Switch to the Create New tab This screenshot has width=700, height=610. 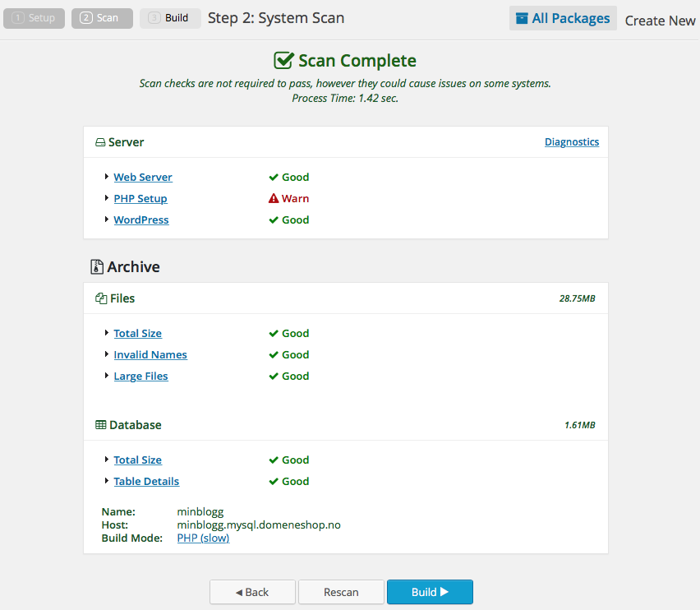[660, 21]
